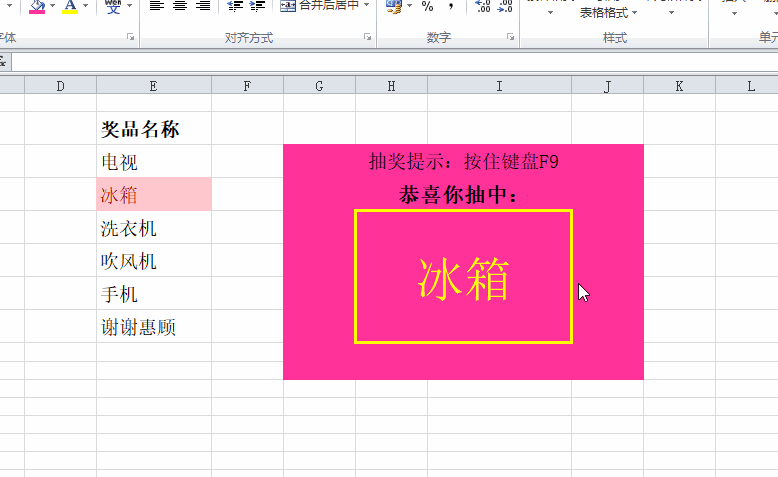The width and height of the screenshot is (778, 477).
Task: Select column E header
Action: pos(153,87)
